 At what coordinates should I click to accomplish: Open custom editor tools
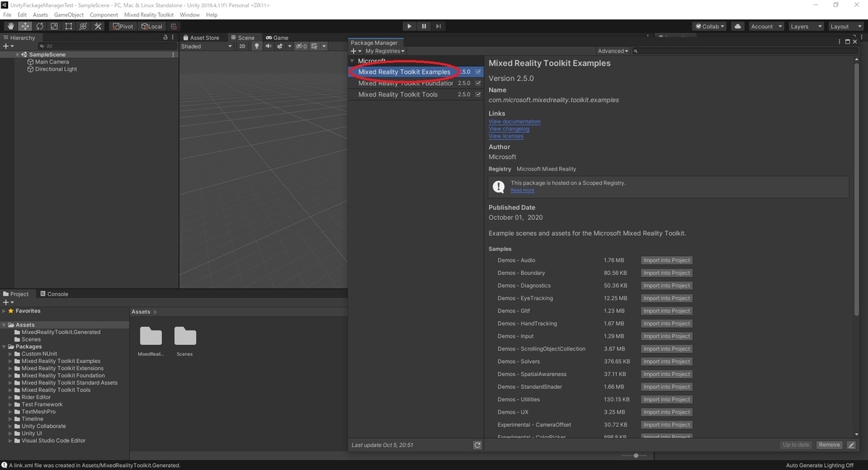[98, 26]
